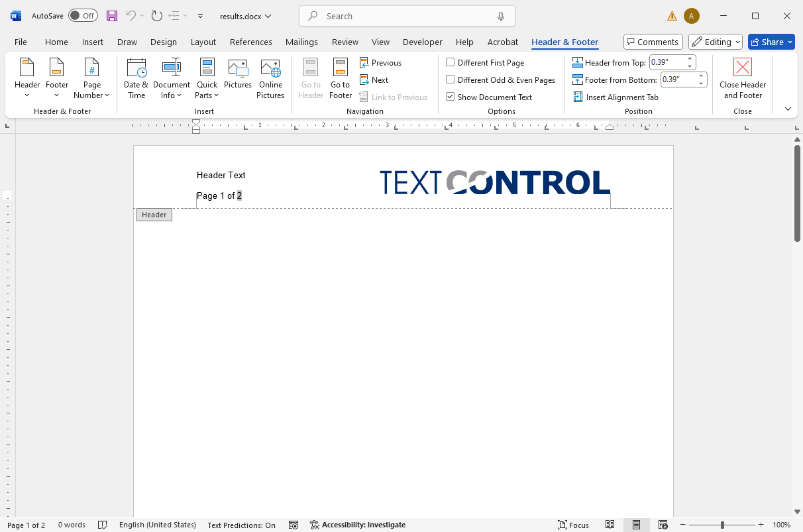
Task: Enable Focus mode
Action: click(574, 525)
